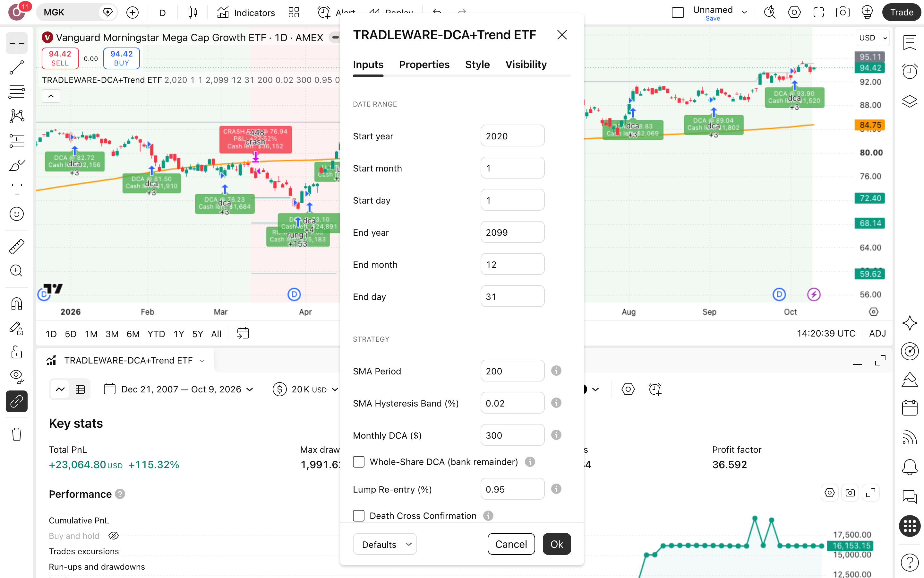Click Save under the layout name

713,18
